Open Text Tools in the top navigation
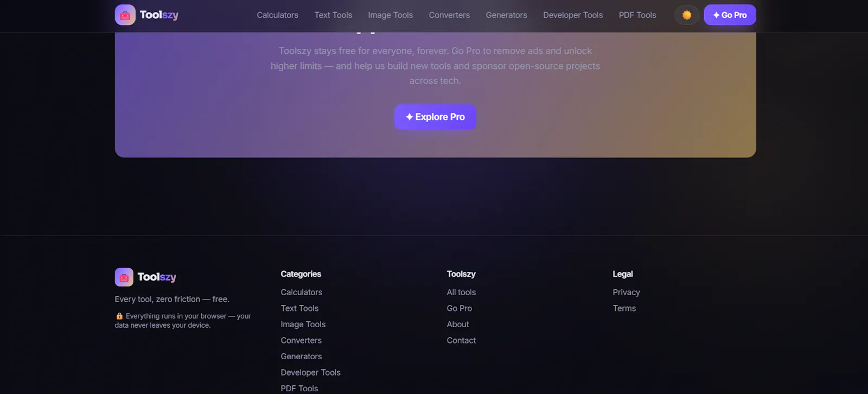Screen dimensions: 868x394 [333, 15]
